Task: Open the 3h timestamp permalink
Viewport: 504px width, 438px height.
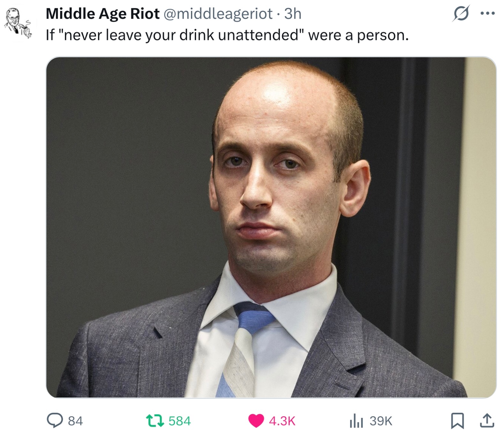Action: point(293,14)
